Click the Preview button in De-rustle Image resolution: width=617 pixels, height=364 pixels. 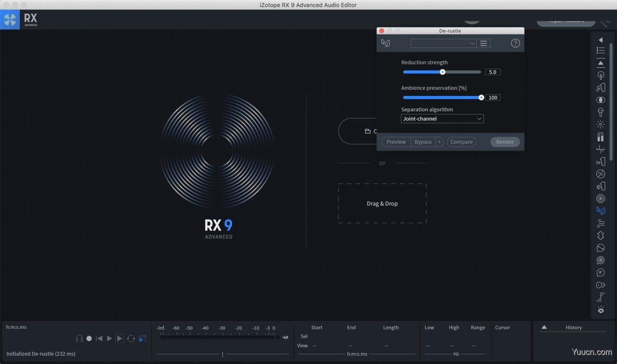click(x=396, y=142)
